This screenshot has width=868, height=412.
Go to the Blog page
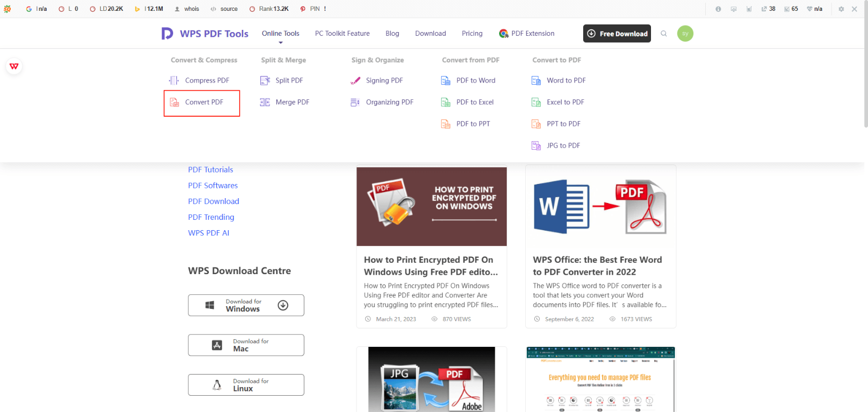click(392, 34)
